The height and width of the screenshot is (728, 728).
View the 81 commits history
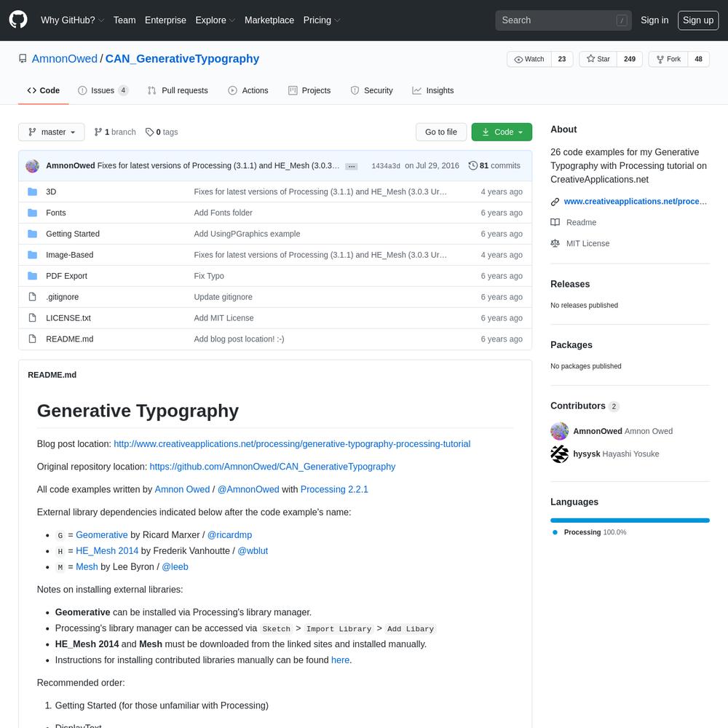pos(494,166)
